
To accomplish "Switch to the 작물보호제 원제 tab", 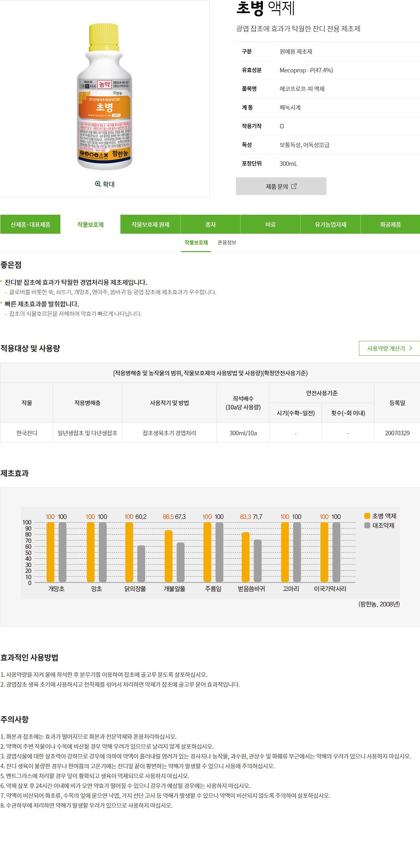I will click(151, 225).
